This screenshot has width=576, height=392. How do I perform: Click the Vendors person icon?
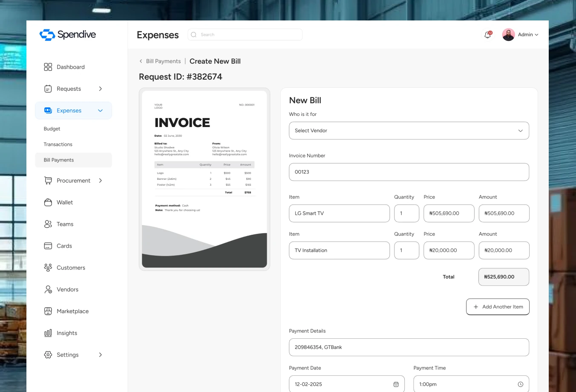(48, 289)
